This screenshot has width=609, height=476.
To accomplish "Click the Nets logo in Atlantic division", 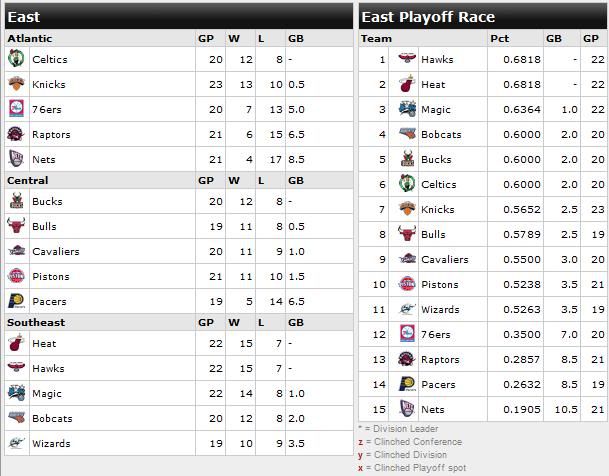I will tap(16, 159).
